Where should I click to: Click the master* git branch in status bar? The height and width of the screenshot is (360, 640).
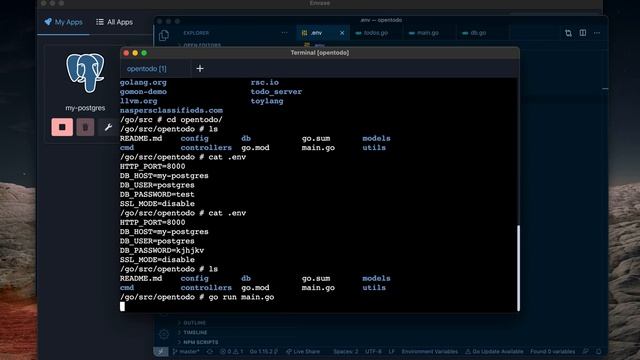pyautogui.click(x=186, y=351)
